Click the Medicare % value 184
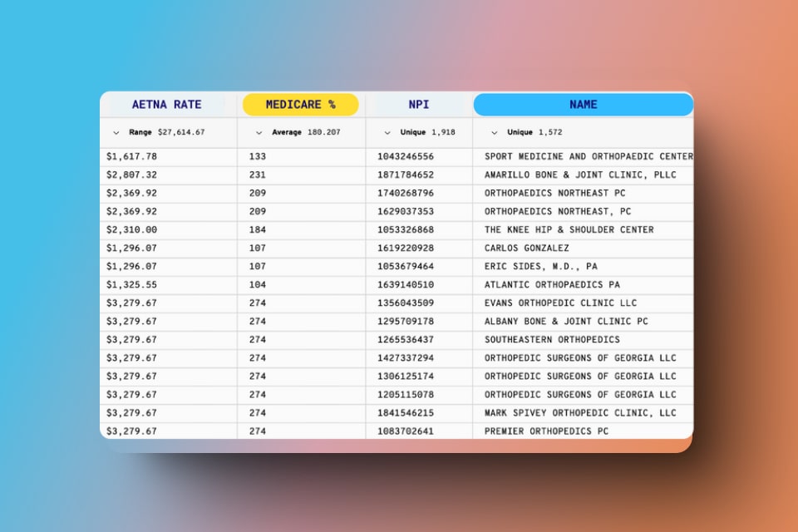 [x=258, y=230]
